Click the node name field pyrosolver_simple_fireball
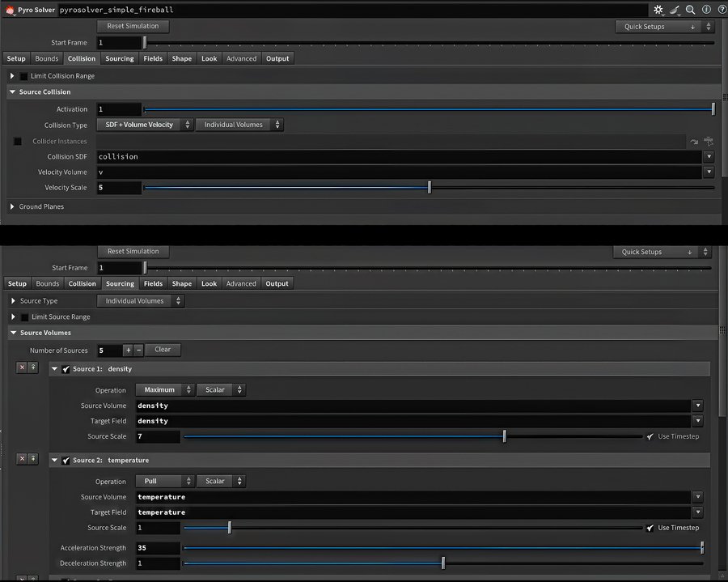Viewport: 728px width, 582px height. coord(353,10)
